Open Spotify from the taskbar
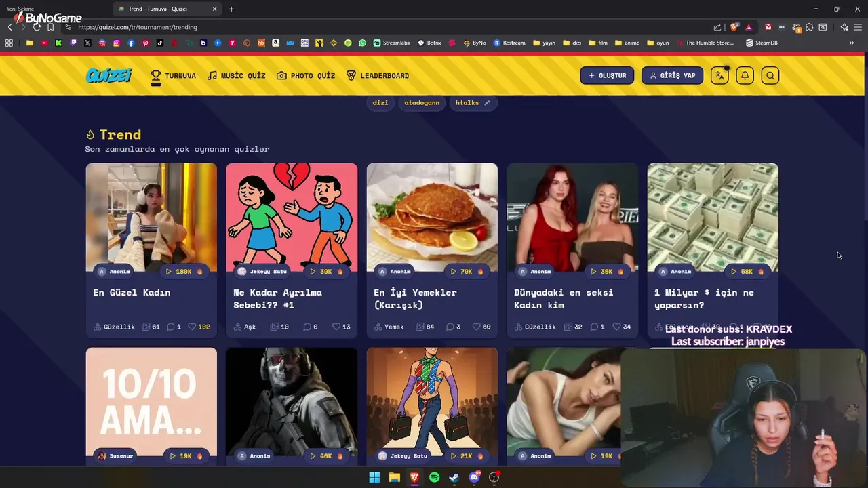The width and height of the screenshot is (868, 488). 434,477
